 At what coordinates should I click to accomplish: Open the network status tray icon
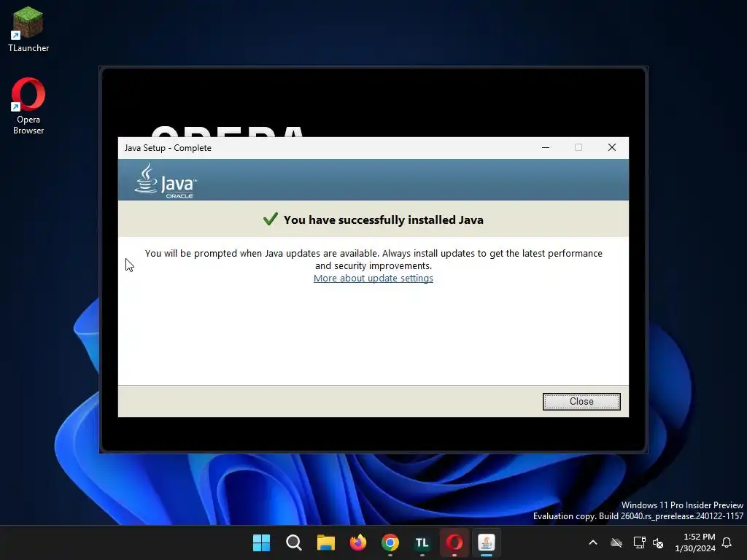coord(639,542)
